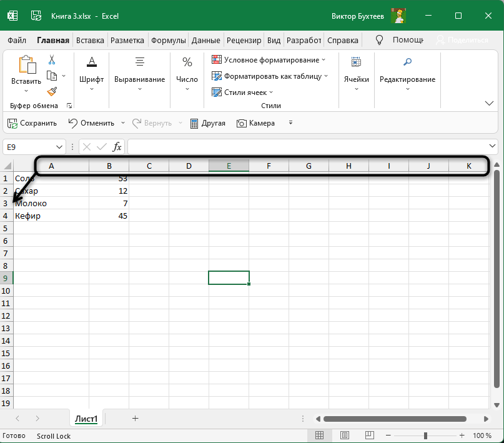
Task: Switch to Normal view in status bar
Action: click(319, 436)
